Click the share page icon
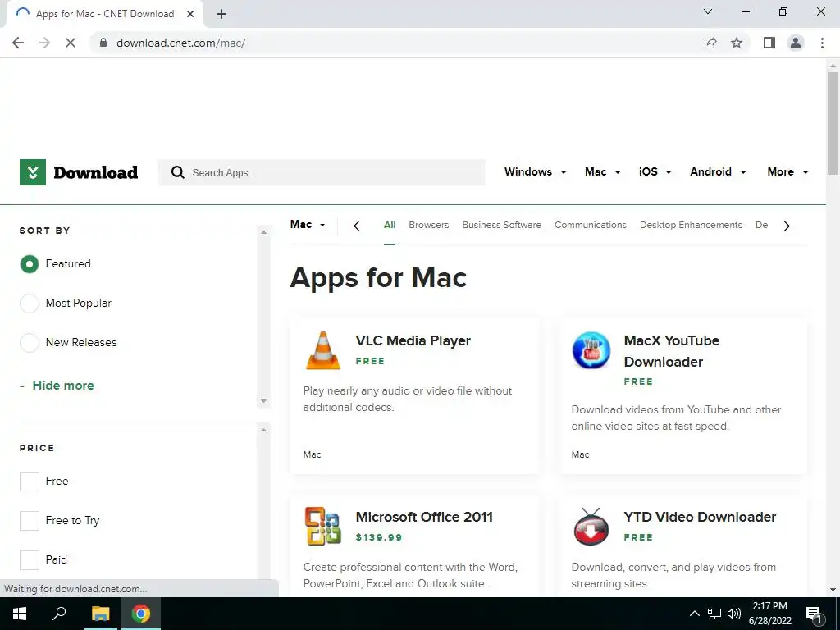 pyautogui.click(x=710, y=43)
